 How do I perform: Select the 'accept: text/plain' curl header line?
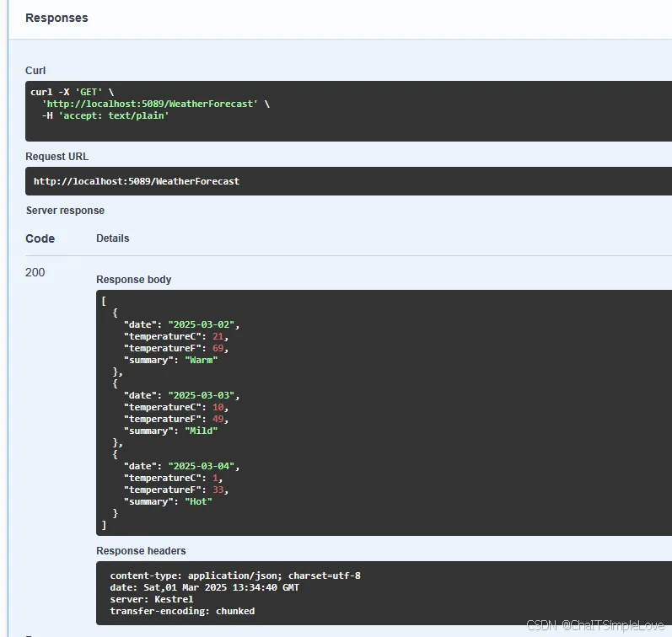click(105, 115)
